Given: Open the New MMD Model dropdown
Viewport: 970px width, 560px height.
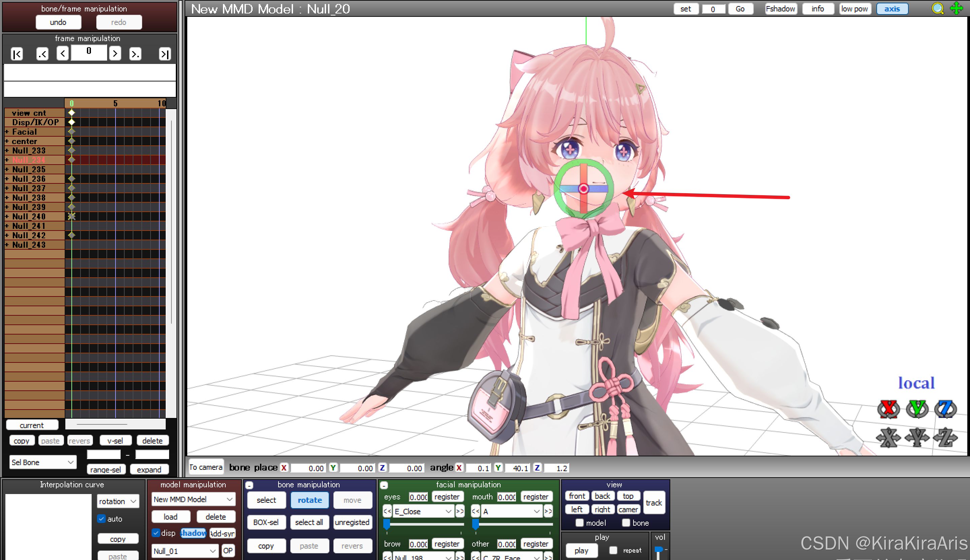Looking at the screenshot, I should 193,499.
